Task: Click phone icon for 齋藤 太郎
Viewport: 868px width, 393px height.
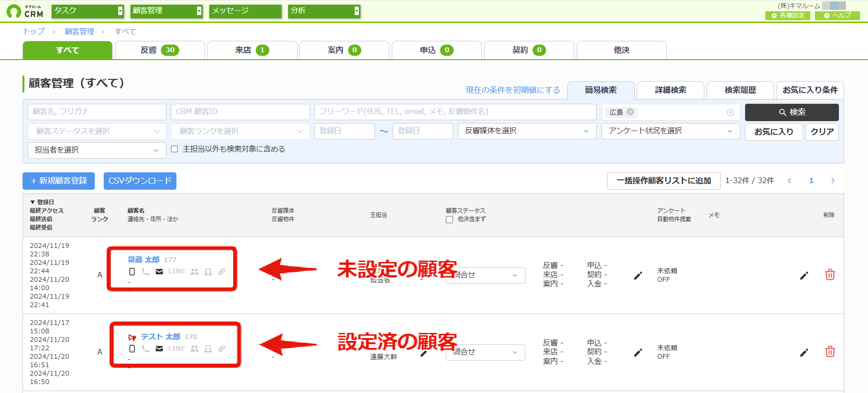Action: (146, 271)
